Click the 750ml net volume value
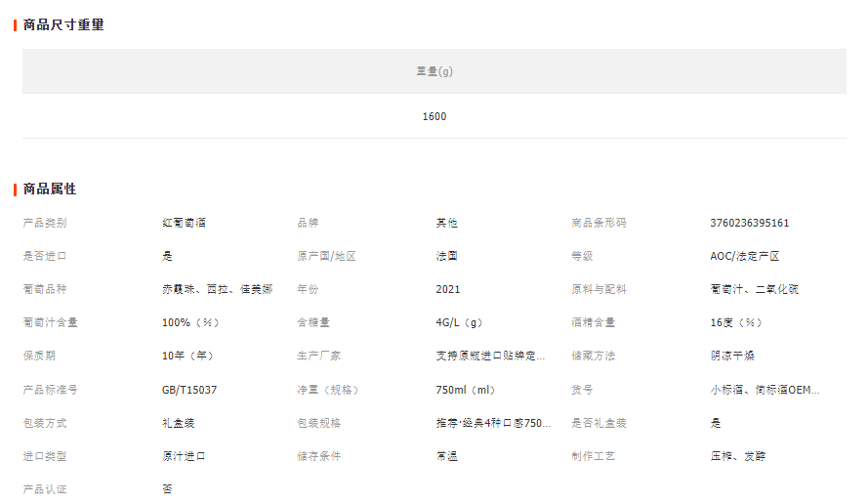Screen dimensions: 868x504 (x=467, y=390)
